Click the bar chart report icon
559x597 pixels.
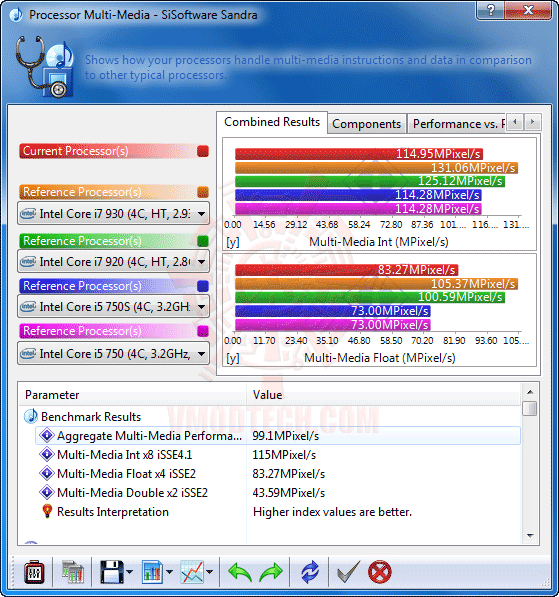tap(152, 572)
